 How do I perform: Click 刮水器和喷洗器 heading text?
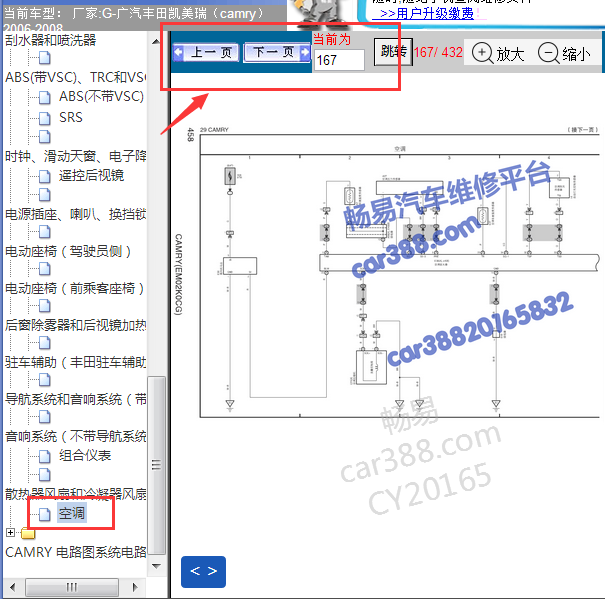tap(51, 40)
